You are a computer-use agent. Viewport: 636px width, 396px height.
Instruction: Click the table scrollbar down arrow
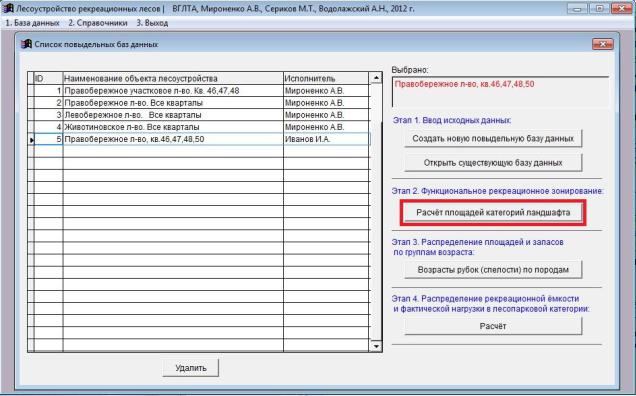coord(376,346)
